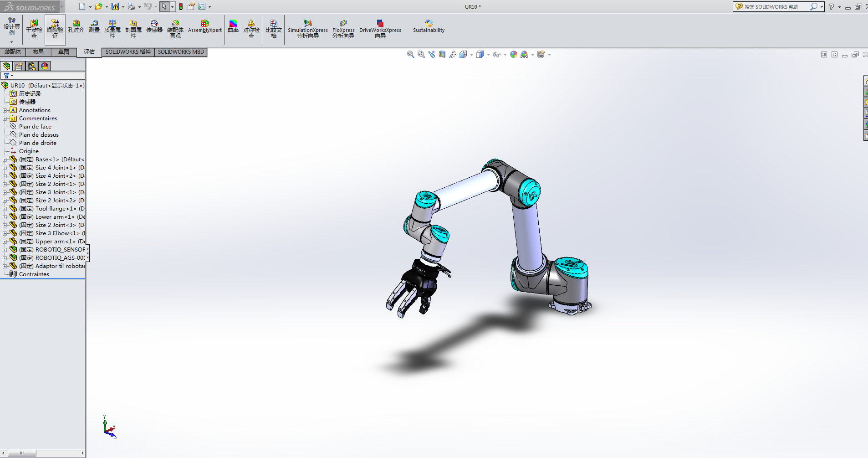Expand the Annotations folder
This screenshot has width=868, height=458.
(5, 110)
